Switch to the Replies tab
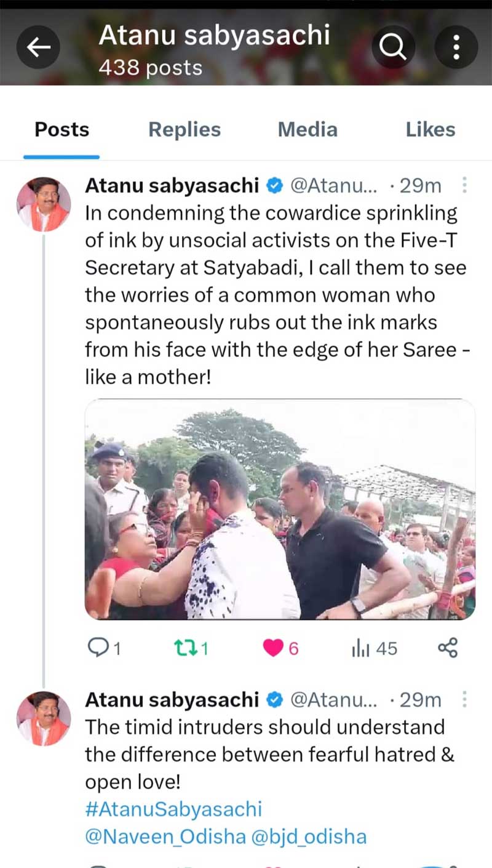The width and height of the screenshot is (492, 868). click(184, 130)
